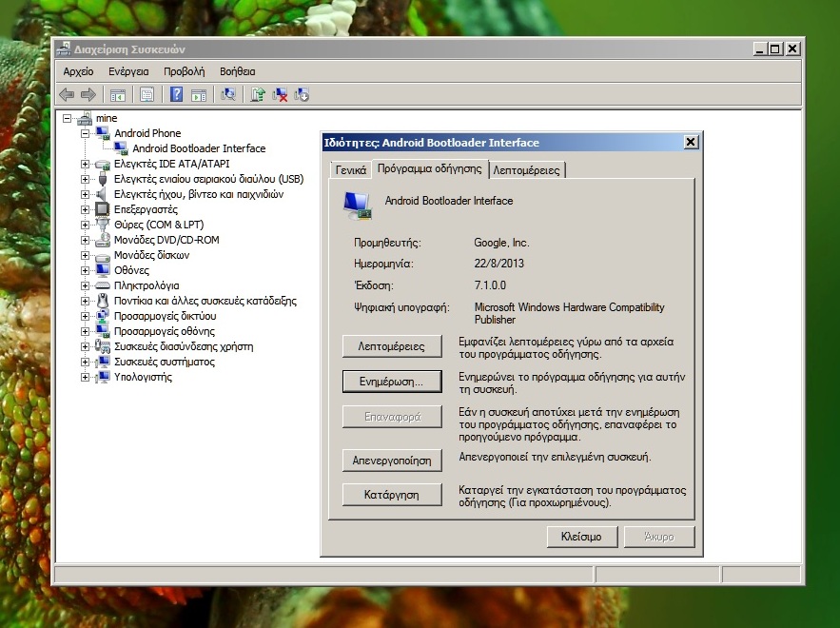
Task: Click the Properties toolbar icon
Action: pos(147,94)
